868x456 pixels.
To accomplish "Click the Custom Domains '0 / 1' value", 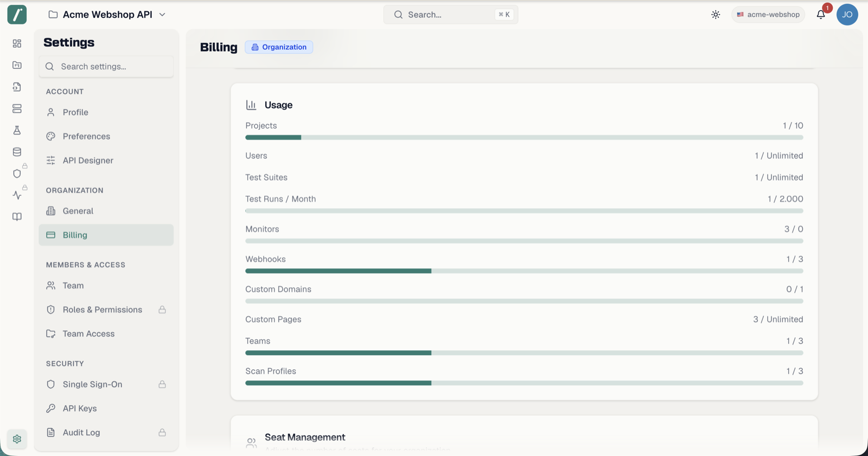I will pos(795,289).
